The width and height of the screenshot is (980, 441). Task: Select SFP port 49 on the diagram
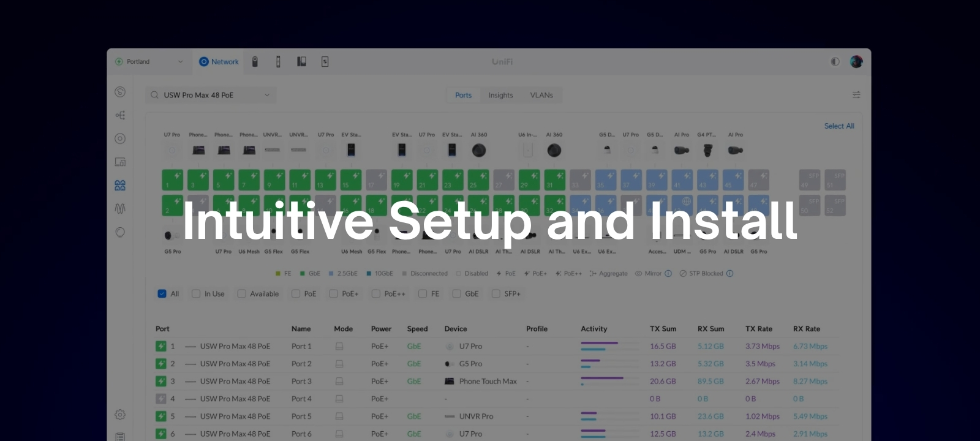(810, 180)
